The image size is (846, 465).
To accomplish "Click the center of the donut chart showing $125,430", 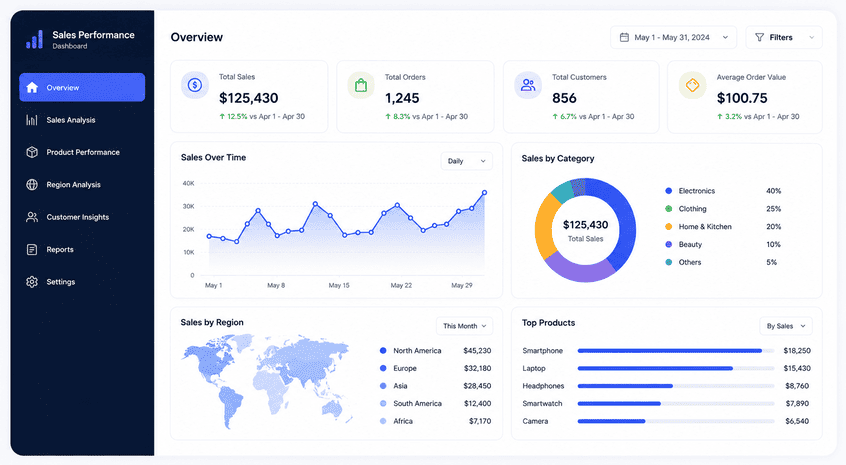I will (585, 230).
